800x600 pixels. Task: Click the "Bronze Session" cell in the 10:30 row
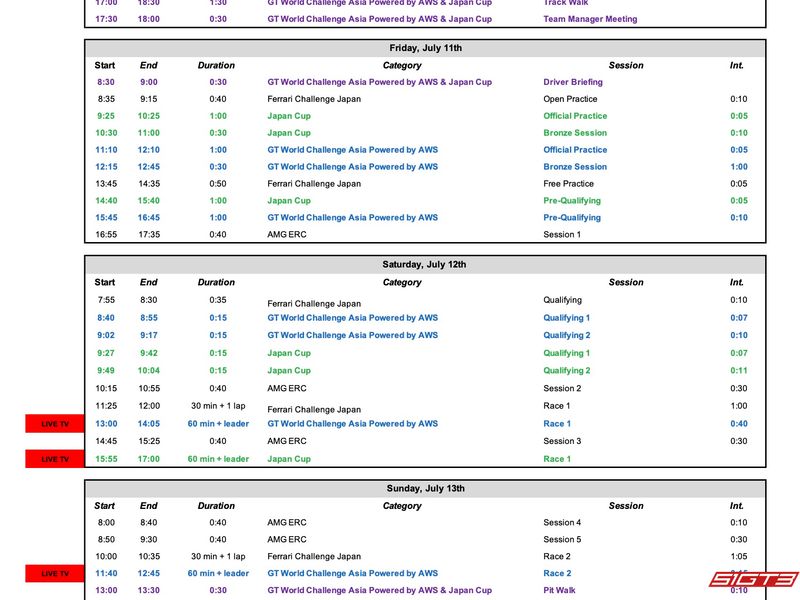point(575,133)
